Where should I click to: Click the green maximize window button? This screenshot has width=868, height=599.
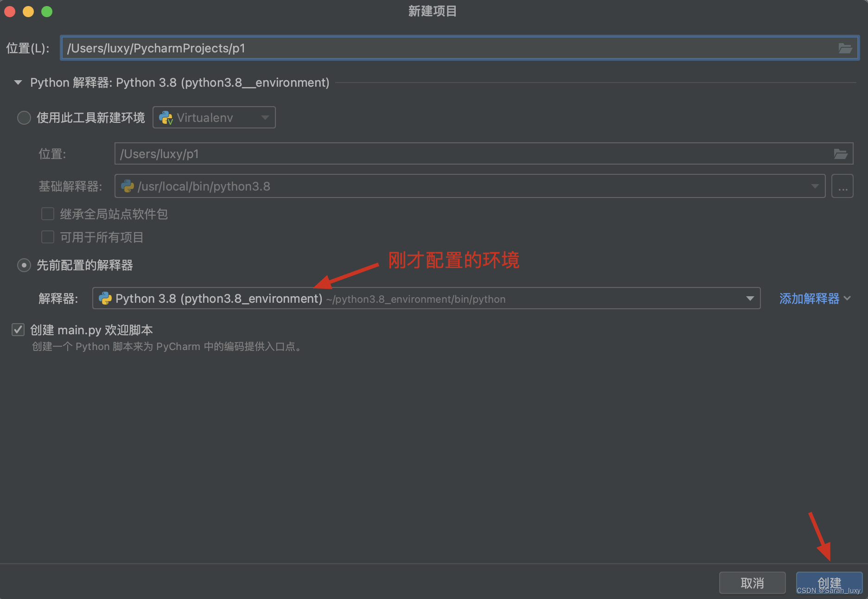(47, 12)
